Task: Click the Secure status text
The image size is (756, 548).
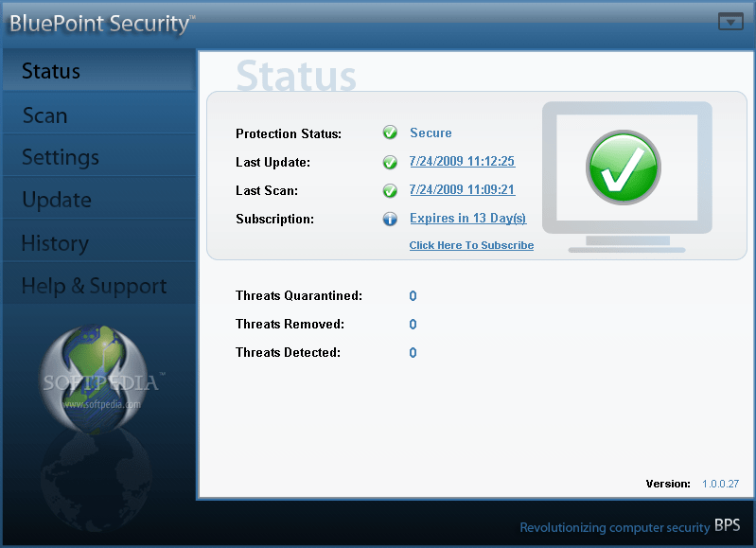Action: (431, 133)
